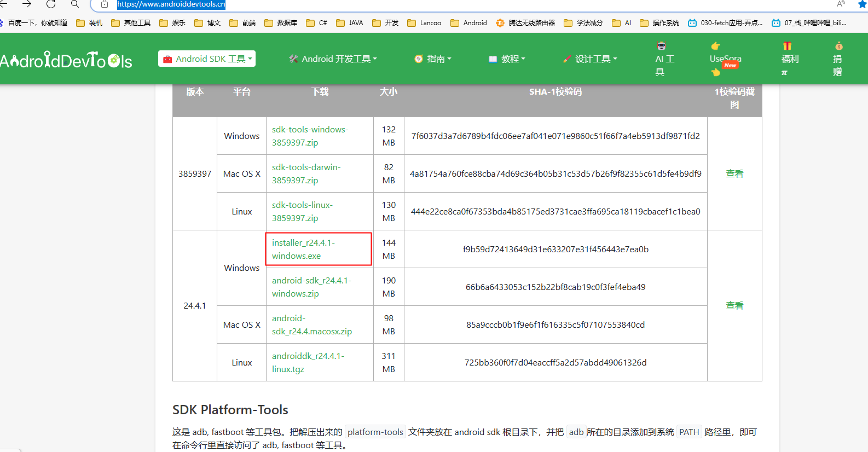Select the checksum f9b59d72413649d31e633207e31f456443e7ea0b
The height and width of the screenshot is (452, 868).
[x=555, y=249]
